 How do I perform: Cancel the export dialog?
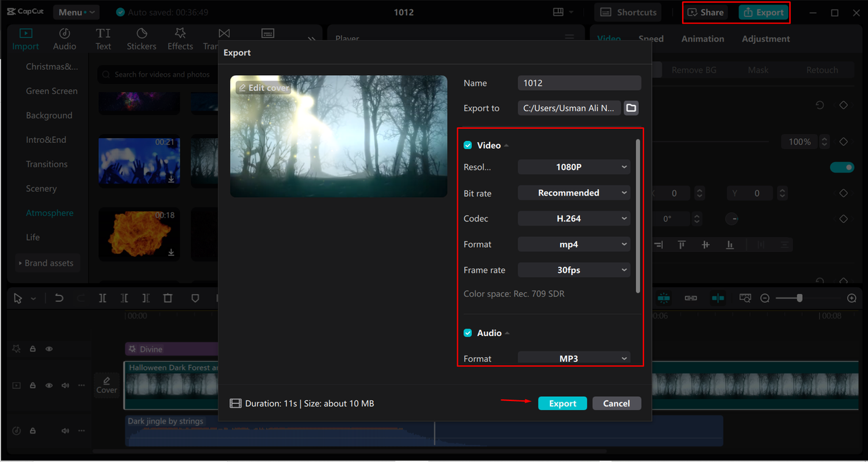pos(616,403)
